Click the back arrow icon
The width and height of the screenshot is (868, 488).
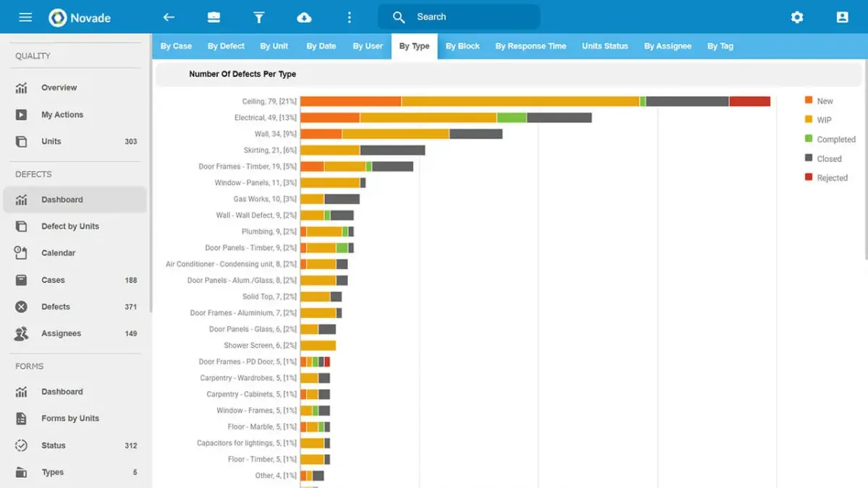click(x=169, y=17)
